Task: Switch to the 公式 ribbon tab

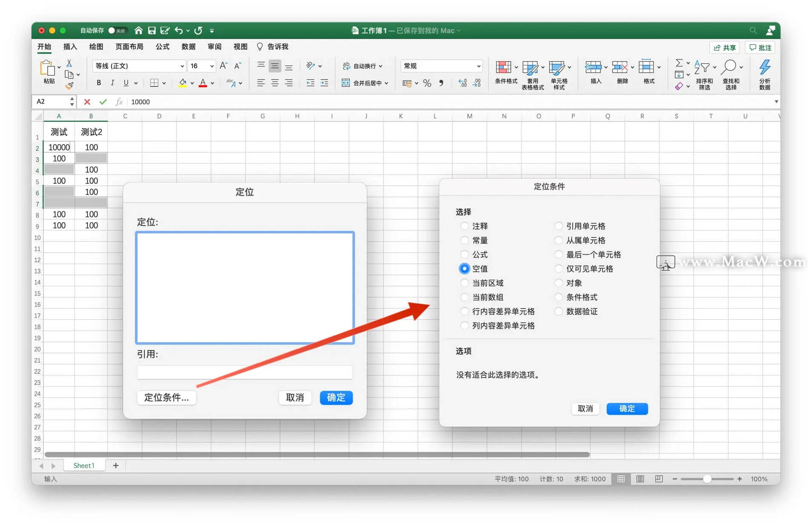Action: pos(162,46)
